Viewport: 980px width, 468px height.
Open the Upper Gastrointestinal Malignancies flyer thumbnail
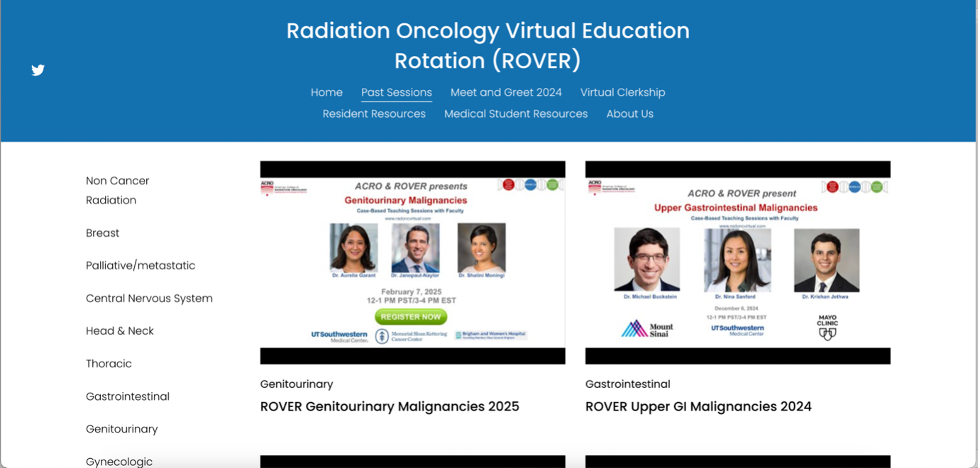click(x=737, y=262)
